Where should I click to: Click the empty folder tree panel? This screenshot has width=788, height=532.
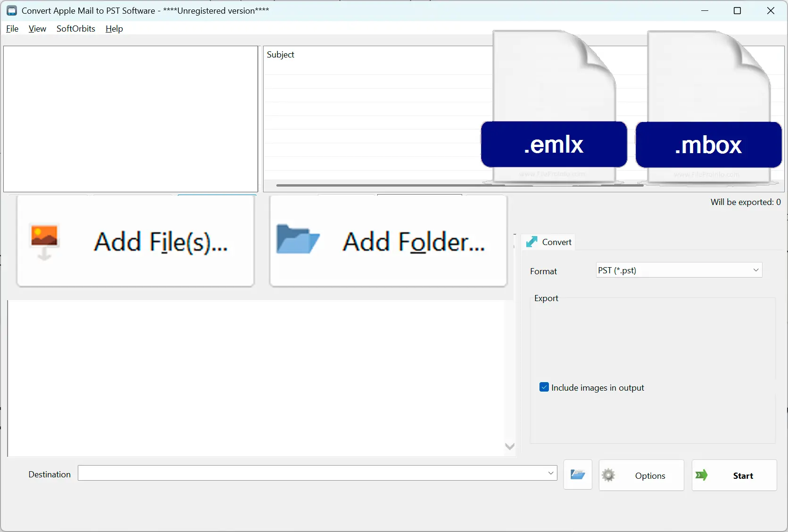coord(131,119)
